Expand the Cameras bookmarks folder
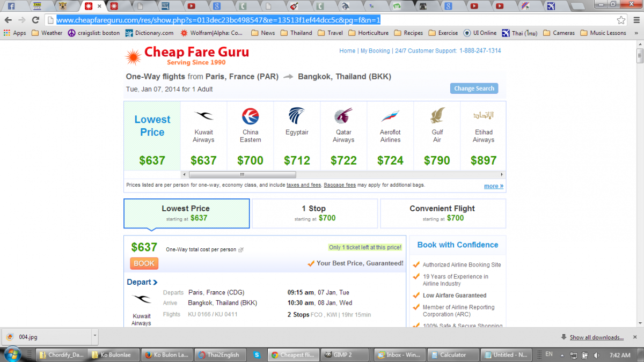The width and height of the screenshot is (644, 362). pos(559,33)
